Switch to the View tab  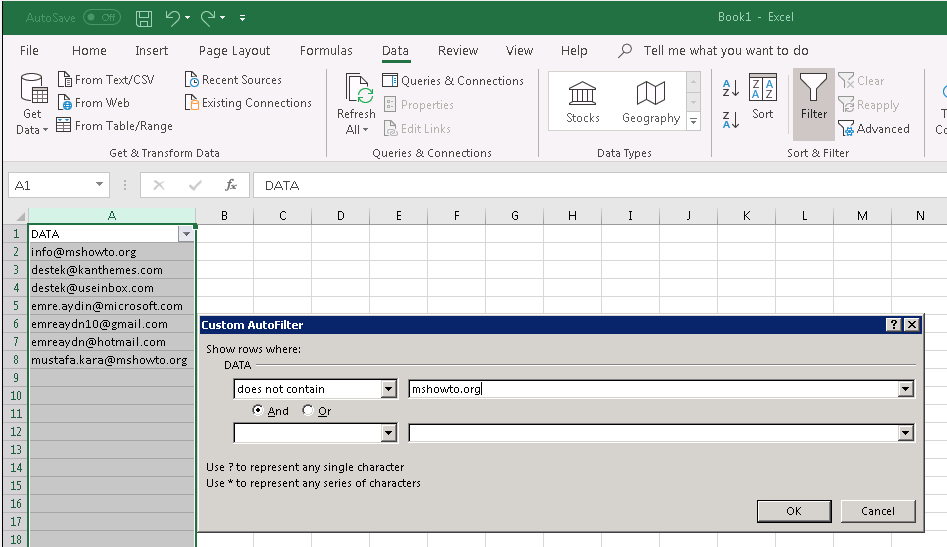pos(519,51)
